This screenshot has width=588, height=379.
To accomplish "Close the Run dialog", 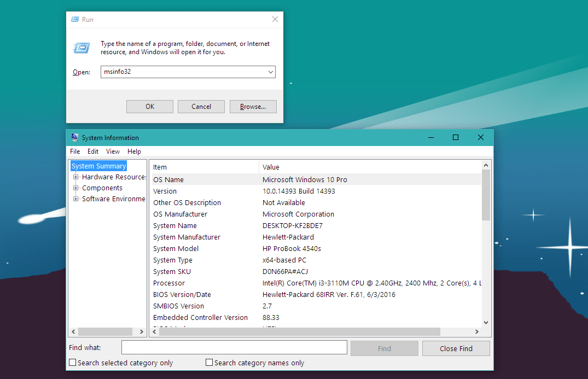I will coord(275,19).
